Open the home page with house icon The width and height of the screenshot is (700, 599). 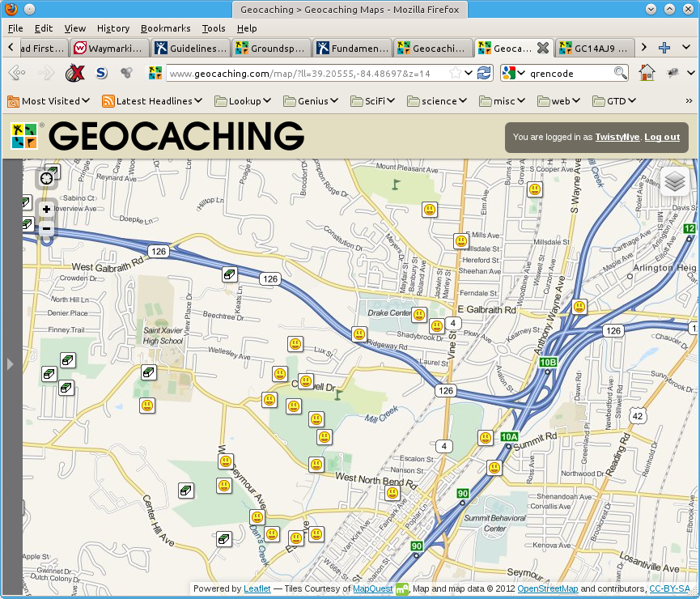[x=647, y=72]
